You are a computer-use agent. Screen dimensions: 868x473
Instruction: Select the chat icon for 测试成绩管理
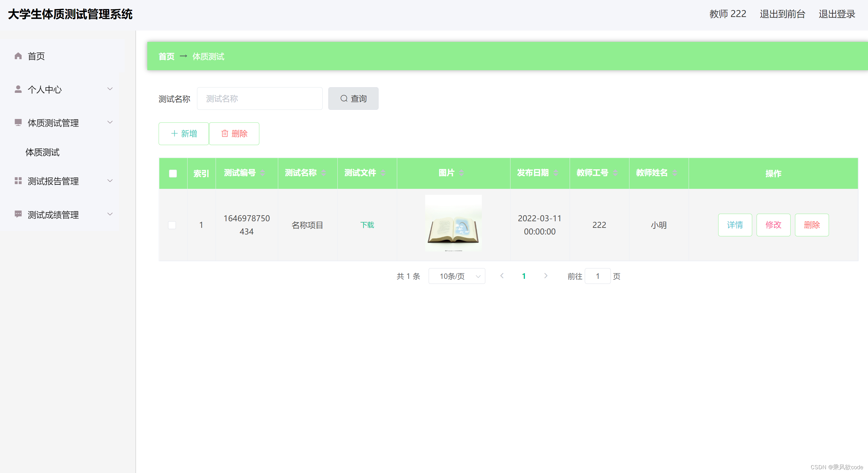coord(18,214)
